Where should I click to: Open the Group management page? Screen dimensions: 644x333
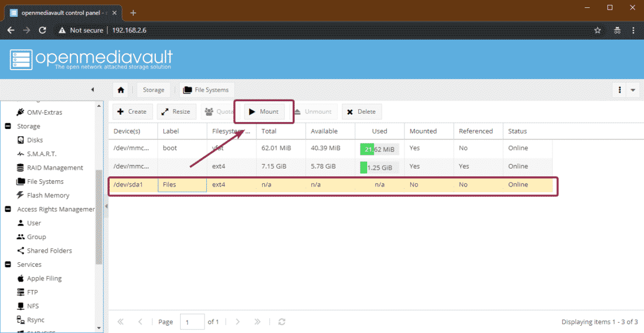pos(31,237)
